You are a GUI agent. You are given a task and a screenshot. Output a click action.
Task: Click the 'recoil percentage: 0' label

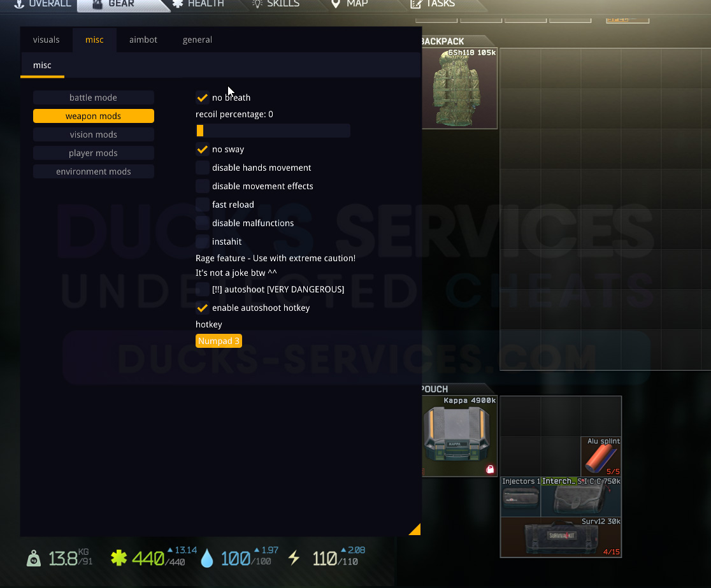coord(234,114)
